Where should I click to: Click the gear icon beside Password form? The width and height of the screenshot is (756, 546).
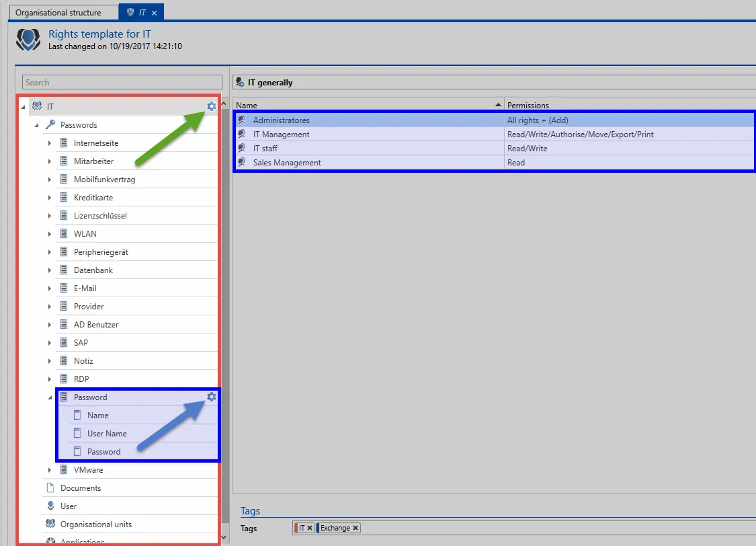[x=212, y=397]
